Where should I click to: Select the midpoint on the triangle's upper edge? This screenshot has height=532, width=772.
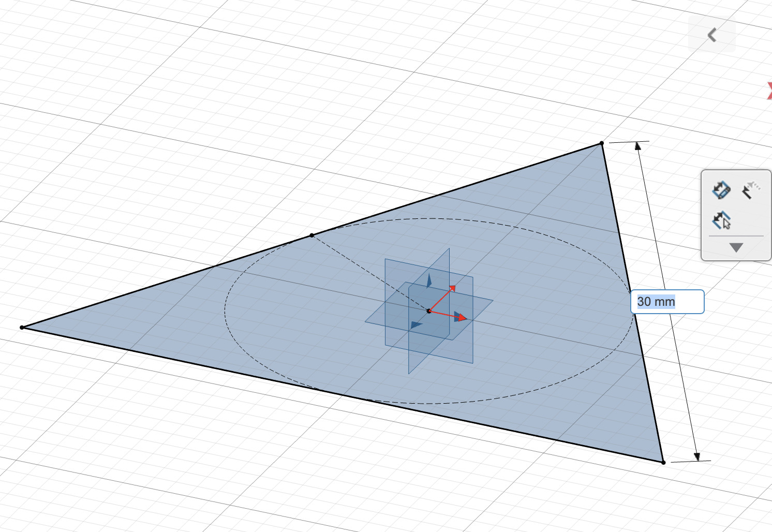point(311,235)
